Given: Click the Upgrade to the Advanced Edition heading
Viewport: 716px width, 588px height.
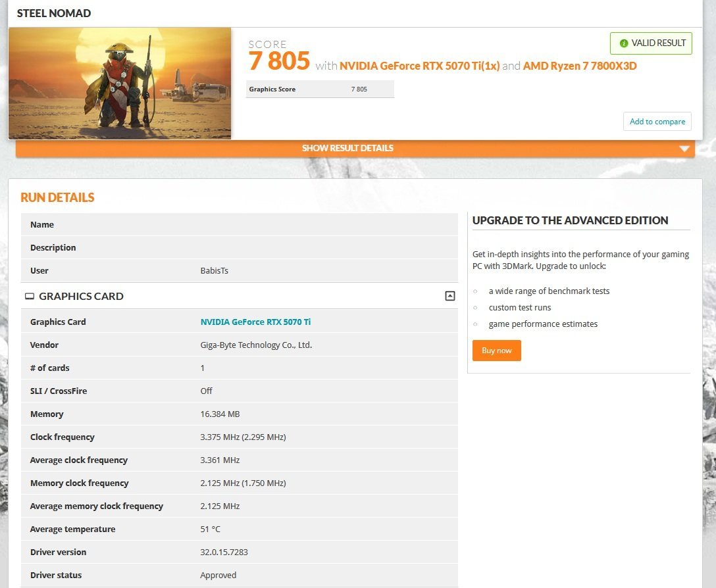Looking at the screenshot, I should [x=570, y=220].
